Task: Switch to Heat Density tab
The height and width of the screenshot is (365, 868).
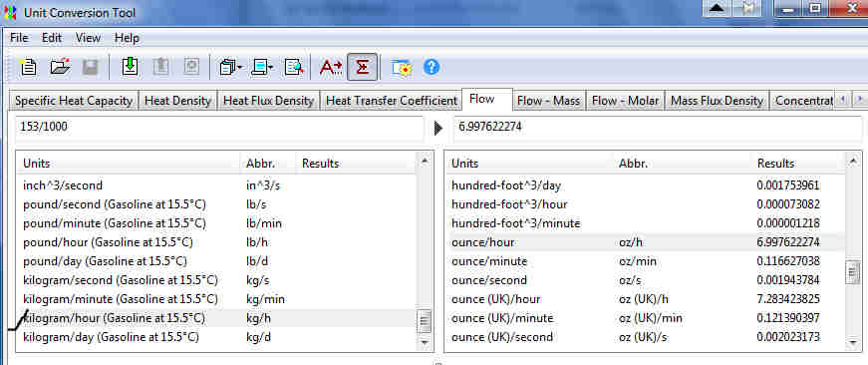Action: click(x=177, y=101)
